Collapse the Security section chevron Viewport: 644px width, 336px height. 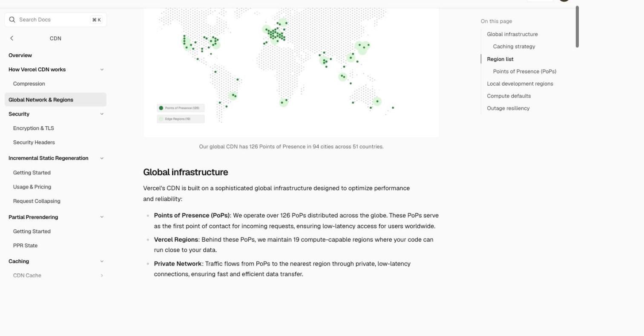tap(102, 114)
